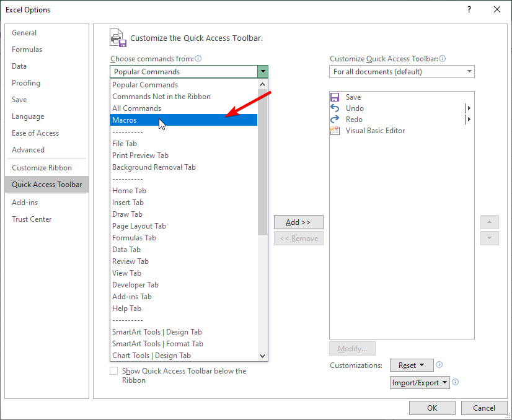
Task: Open the Advanced options category
Action: (46, 150)
